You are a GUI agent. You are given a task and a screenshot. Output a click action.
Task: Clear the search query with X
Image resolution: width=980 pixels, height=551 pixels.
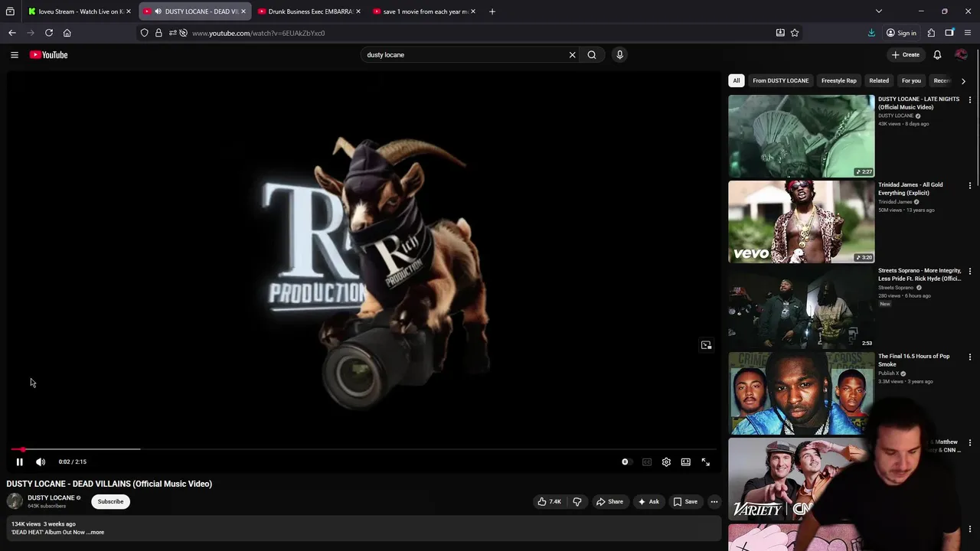pyautogui.click(x=572, y=54)
